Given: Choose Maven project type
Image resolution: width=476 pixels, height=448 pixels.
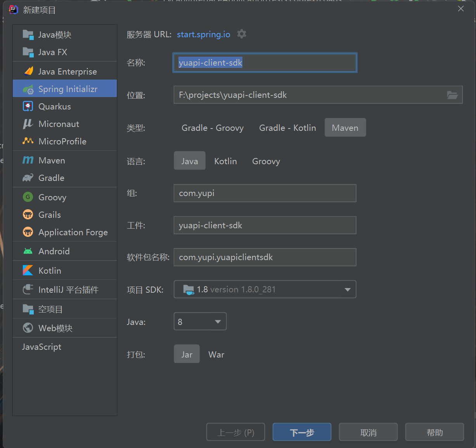Looking at the screenshot, I should (345, 128).
